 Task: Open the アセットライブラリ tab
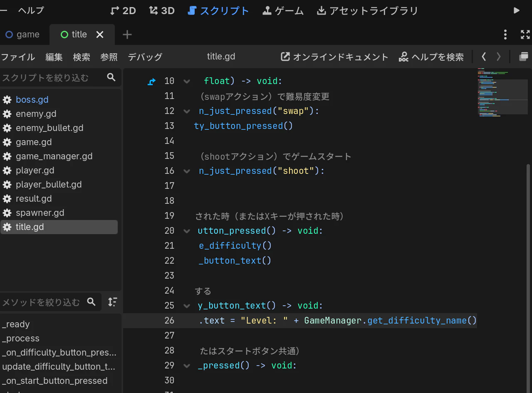coord(367,10)
